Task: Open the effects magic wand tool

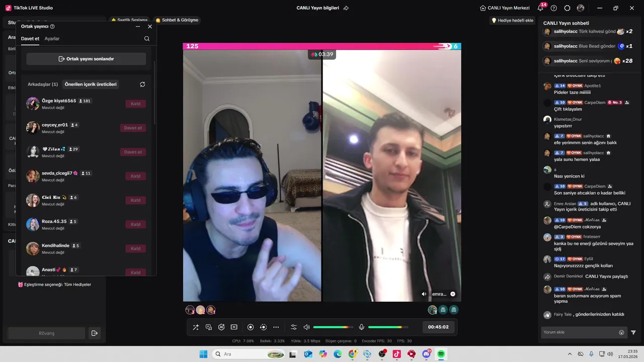Action: click(196, 327)
